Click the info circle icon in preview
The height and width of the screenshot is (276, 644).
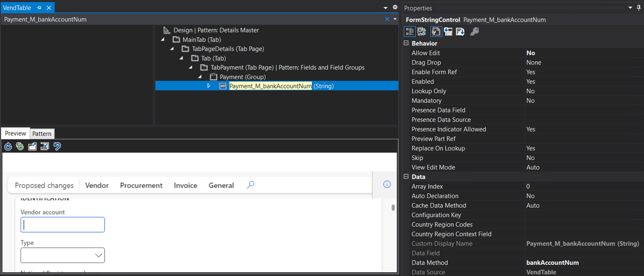point(387,184)
